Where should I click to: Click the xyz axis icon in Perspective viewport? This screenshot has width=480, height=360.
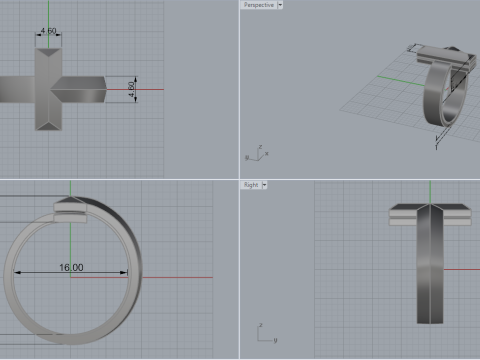point(257,154)
